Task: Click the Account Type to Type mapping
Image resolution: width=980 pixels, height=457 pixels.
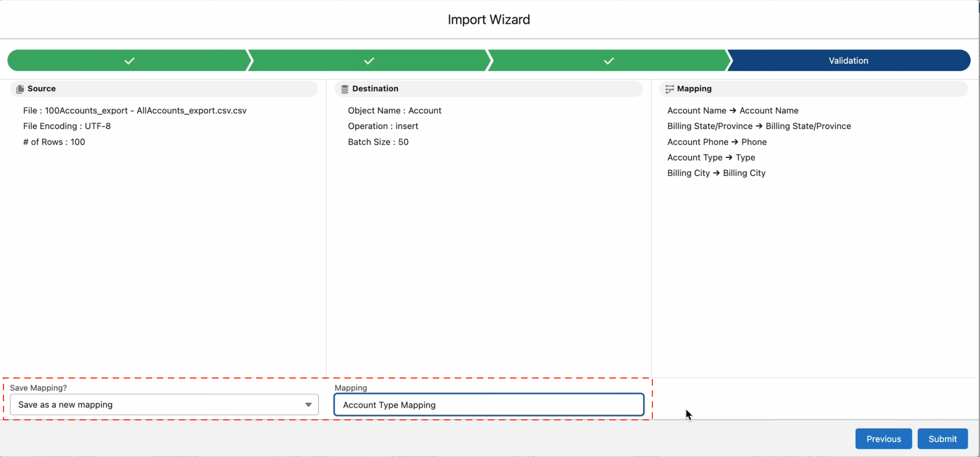Action: pos(711,157)
